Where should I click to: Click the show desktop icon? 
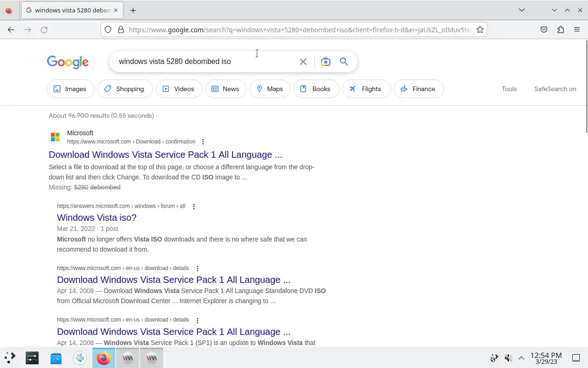click(x=576, y=358)
